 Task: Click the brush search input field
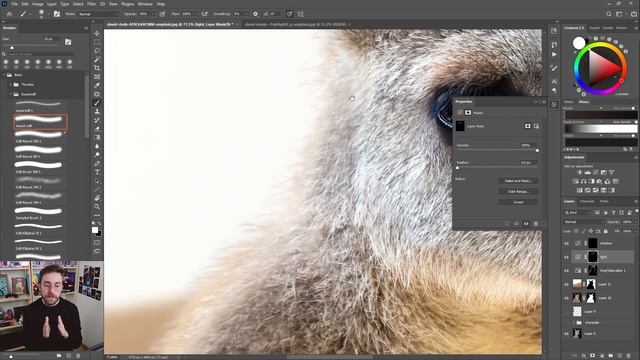pyautogui.click(x=40, y=54)
